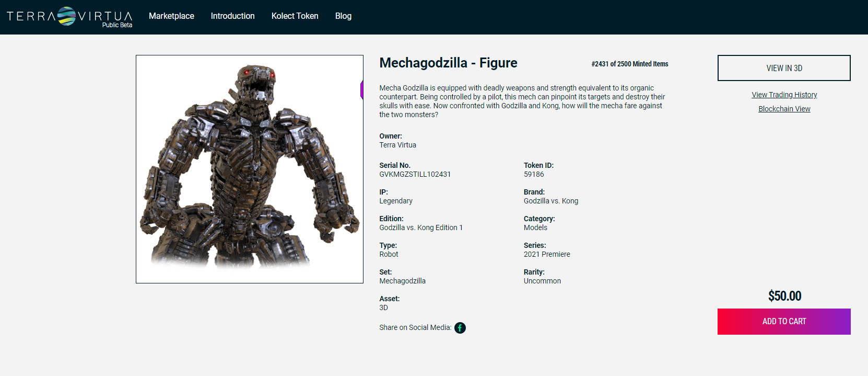The width and height of the screenshot is (868, 376).
Task: Click the purple tag on image edge
Action: pos(361,89)
